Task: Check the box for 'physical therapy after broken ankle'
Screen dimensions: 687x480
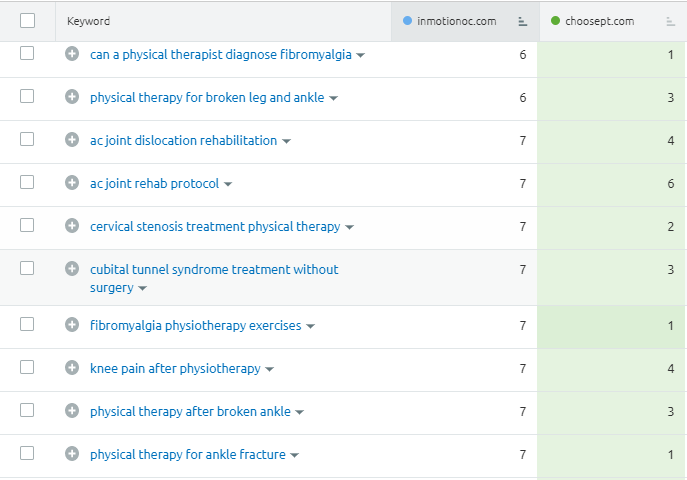Action: (27, 411)
